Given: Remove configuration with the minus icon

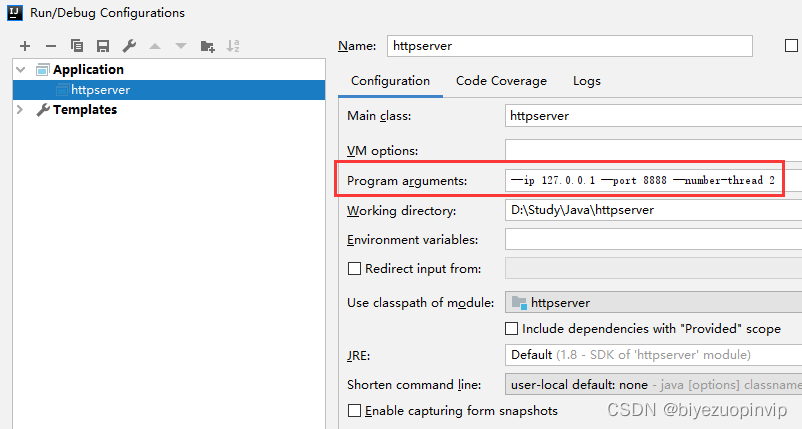Looking at the screenshot, I should pyautogui.click(x=51, y=46).
